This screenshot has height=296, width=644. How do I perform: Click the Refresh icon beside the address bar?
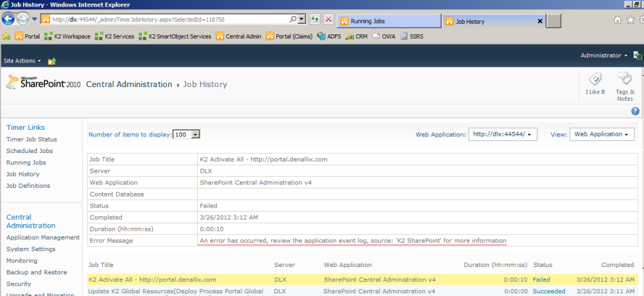(x=315, y=20)
